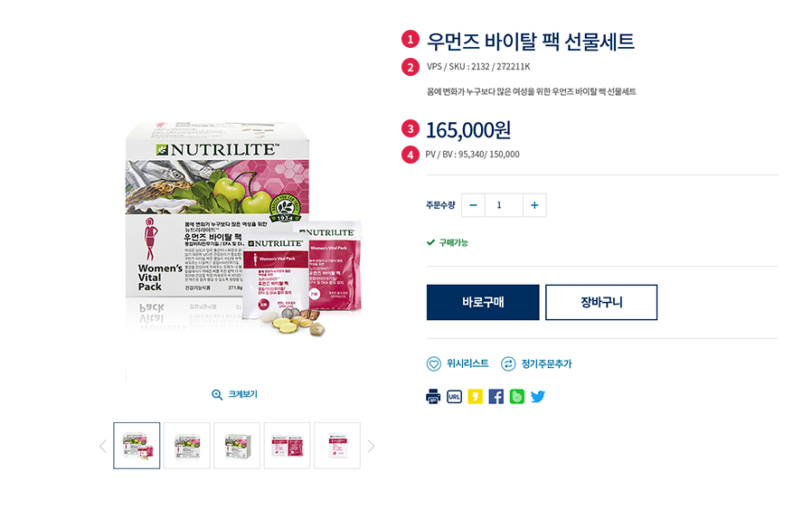Show next thumbnails with right arrow
This screenshot has height=509, width=812.
371,447
